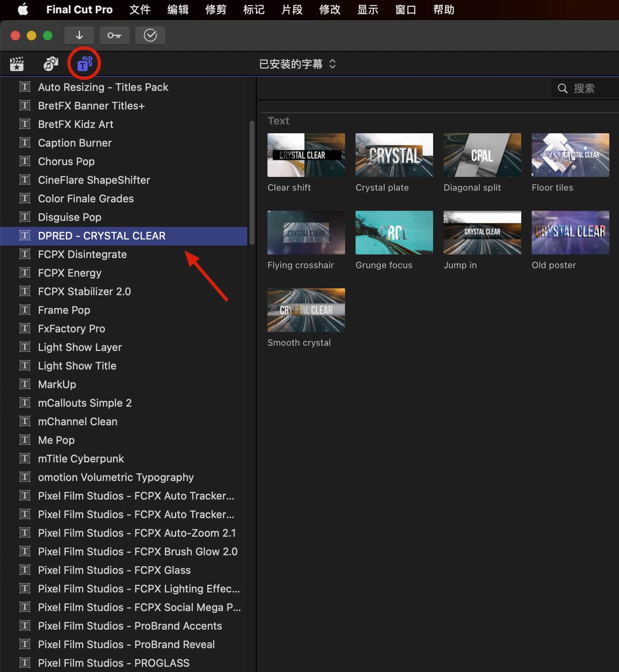Screen dimensions: 619x672
Task: Select Pixel Film Studios - ProBrand Accents
Action: click(x=124, y=626)
